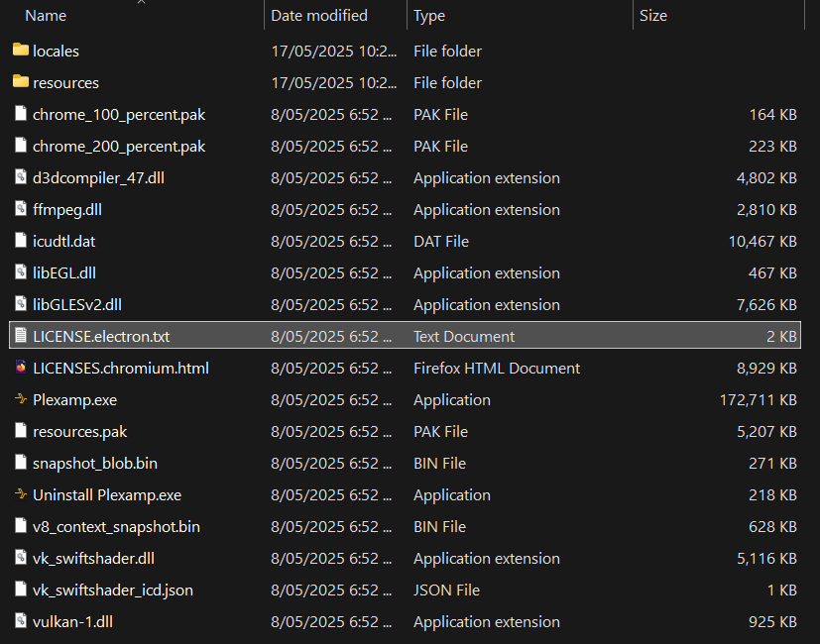The height and width of the screenshot is (644, 820).
Task: Click the vk_swiftshader_icd.json file icon
Action: [x=21, y=590]
